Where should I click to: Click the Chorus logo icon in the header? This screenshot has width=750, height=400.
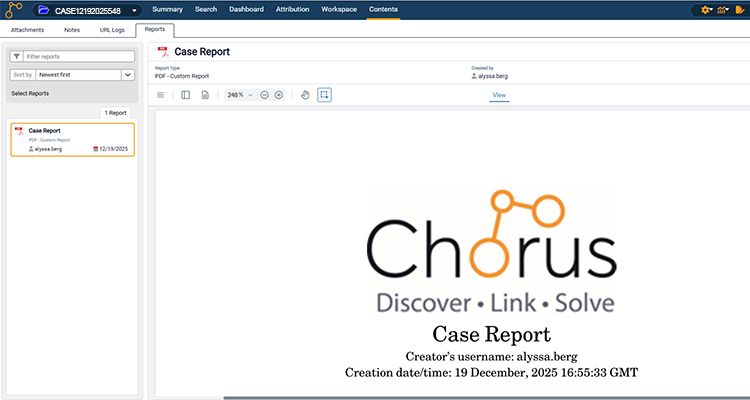point(14,10)
